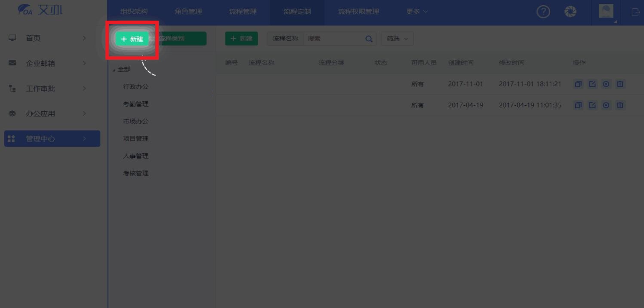Click the aperture theme icon in header
The width and height of the screenshot is (644, 308).
click(570, 12)
